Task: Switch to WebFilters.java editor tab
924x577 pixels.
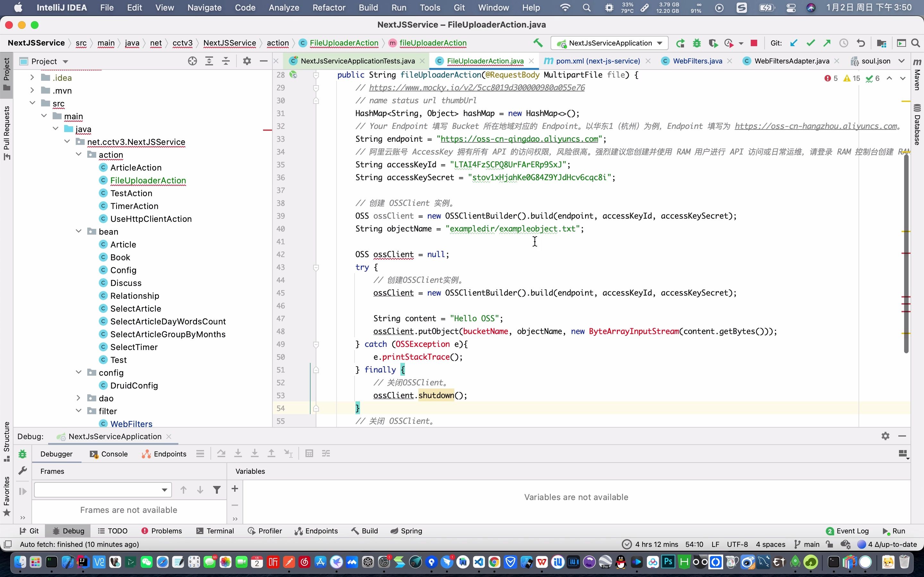Action: [697, 61]
